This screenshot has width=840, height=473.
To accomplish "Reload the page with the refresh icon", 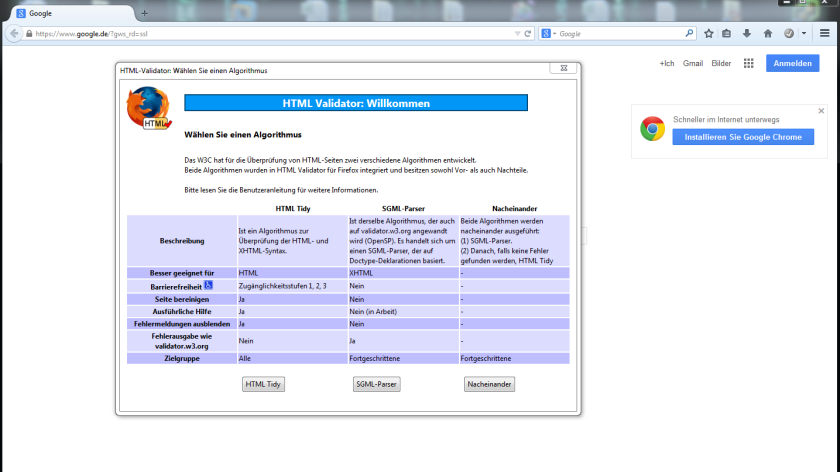I will (528, 33).
